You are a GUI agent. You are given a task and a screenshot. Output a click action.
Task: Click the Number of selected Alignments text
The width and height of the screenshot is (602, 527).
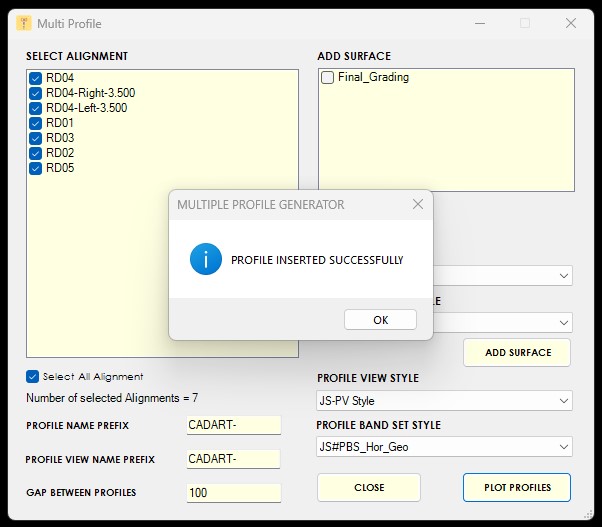112,398
